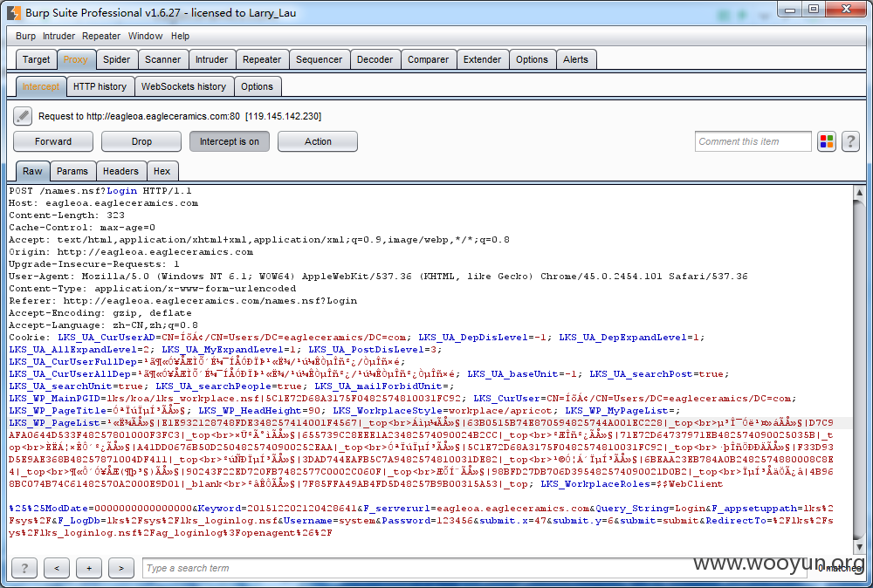The width and height of the screenshot is (873, 588).
Task: Switch to the Headers view tab
Action: (x=120, y=171)
